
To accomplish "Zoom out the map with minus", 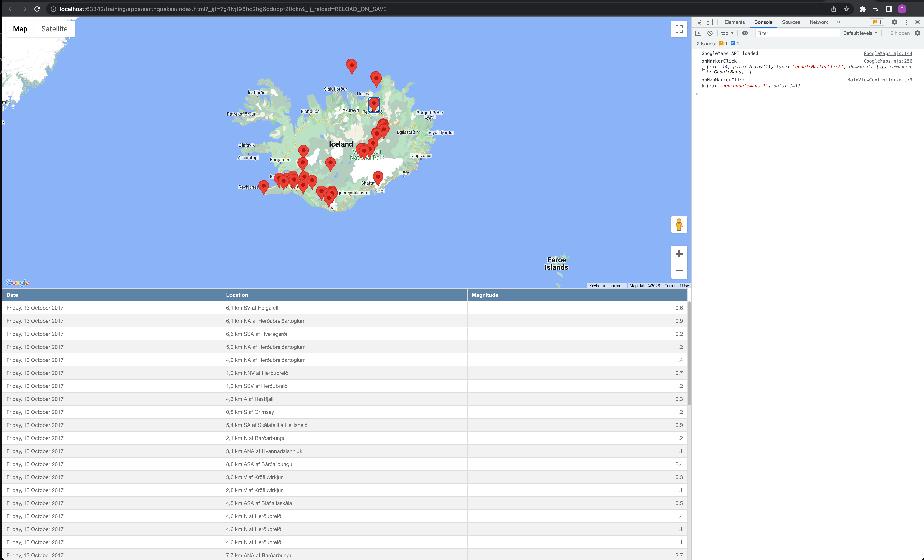I will point(679,270).
